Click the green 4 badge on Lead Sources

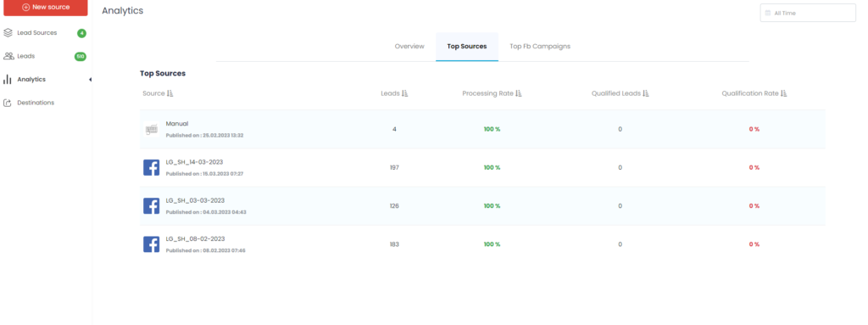[x=81, y=33]
